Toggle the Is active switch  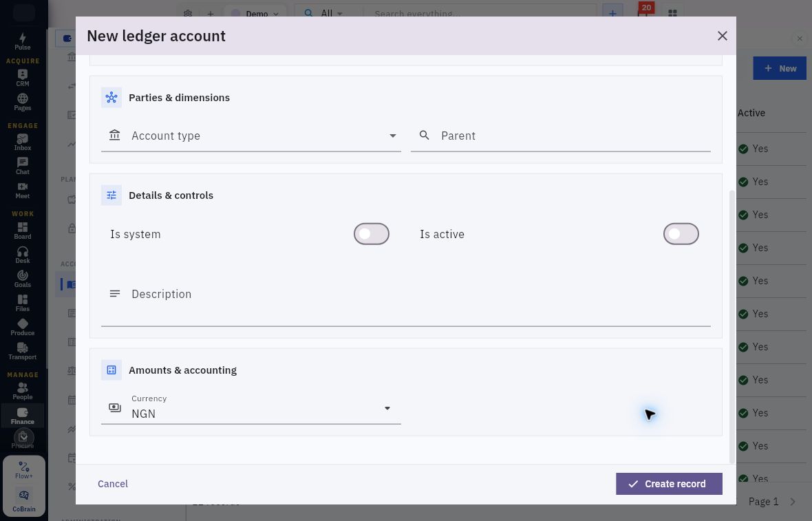pos(681,234)
